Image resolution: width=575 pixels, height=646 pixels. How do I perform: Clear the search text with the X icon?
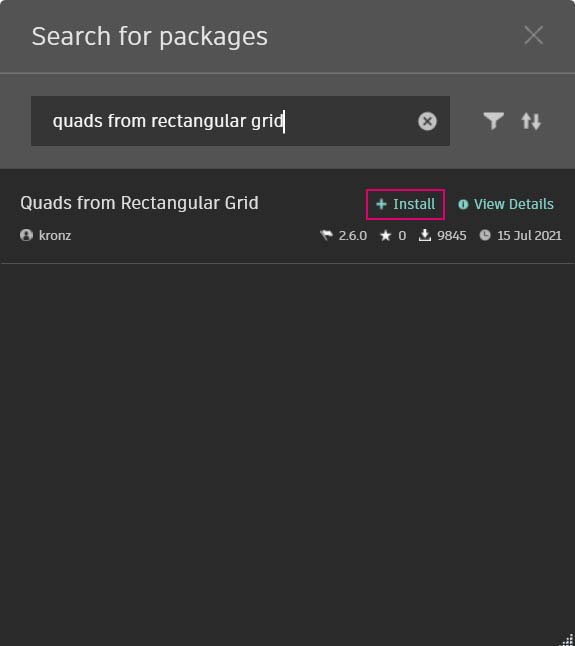(x=427, y=121)
